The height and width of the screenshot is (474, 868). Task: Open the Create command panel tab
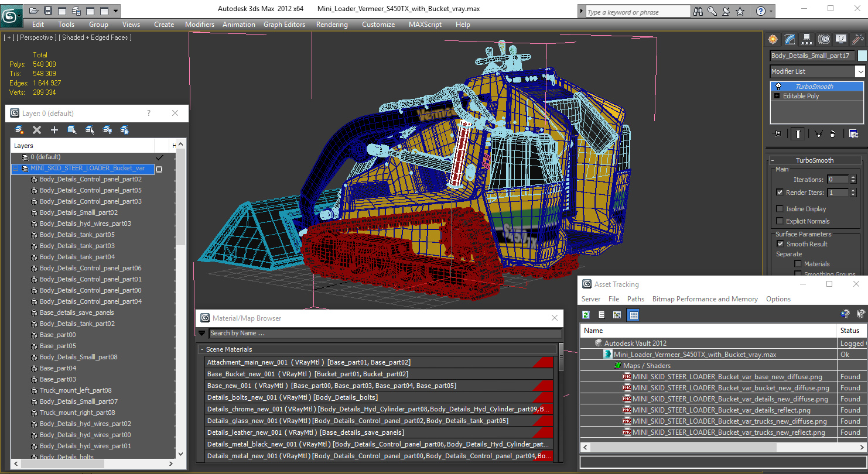coord(773,39)
